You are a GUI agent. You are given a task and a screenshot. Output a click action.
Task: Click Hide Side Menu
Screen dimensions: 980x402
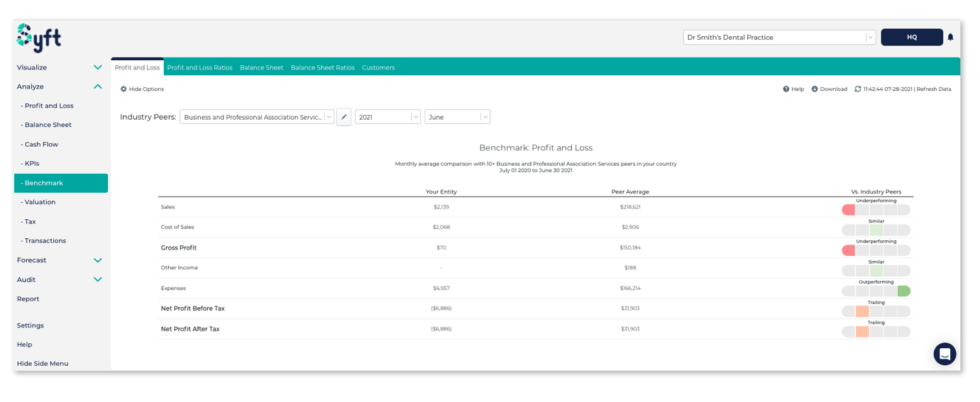pyautogui.click(x=43, y=364)
